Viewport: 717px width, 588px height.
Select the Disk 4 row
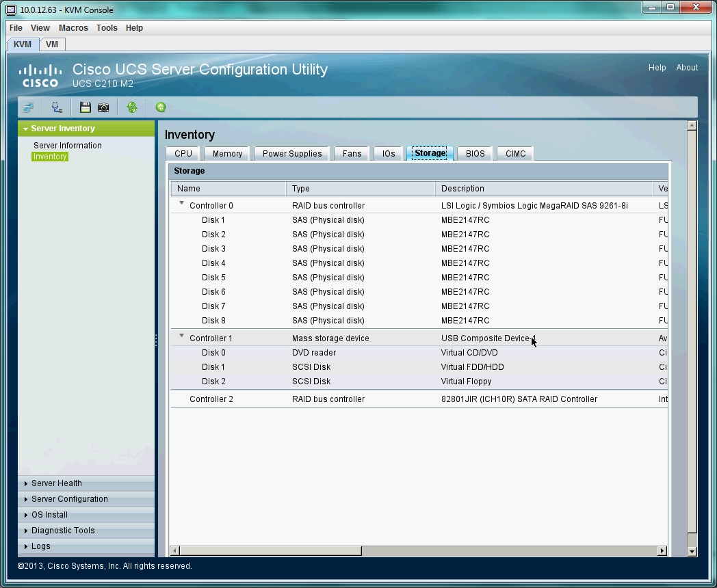pyautogui.click(x=419, y=263)
